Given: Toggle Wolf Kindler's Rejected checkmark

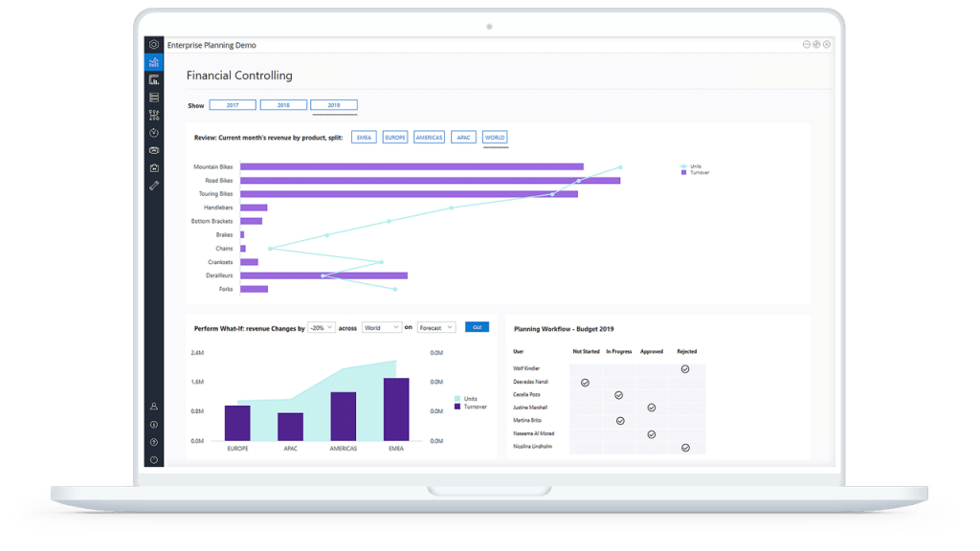Looking at the screenshot, I should click(685, 369).
